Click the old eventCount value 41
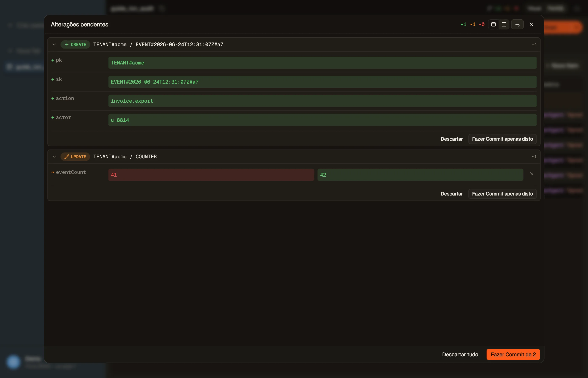 pos(211,175)
